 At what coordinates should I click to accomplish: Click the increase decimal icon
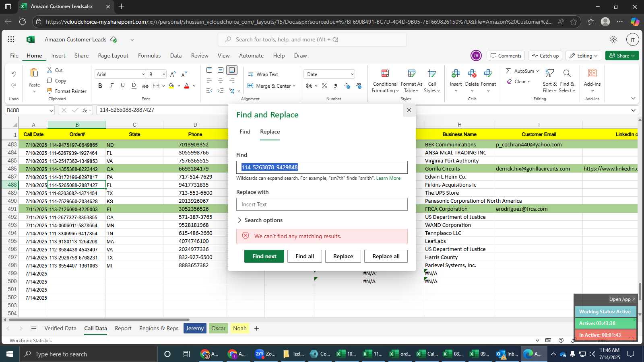[347, 86]
